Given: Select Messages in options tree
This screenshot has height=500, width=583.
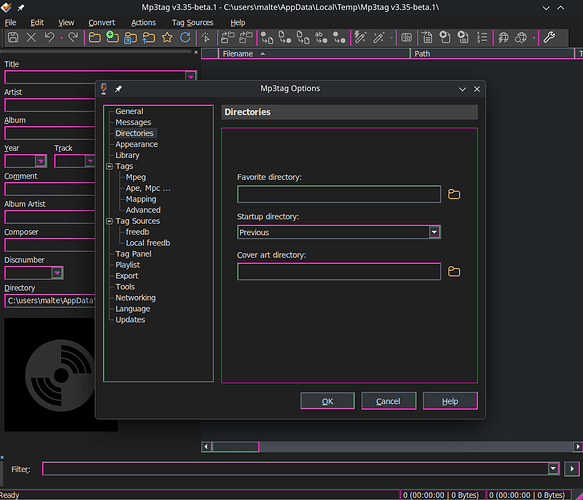Looking at the screenshot, I should click(x=133, y=122).
